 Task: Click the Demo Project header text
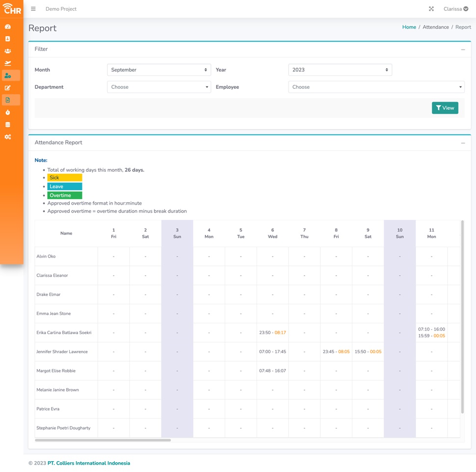coord(61,9)
